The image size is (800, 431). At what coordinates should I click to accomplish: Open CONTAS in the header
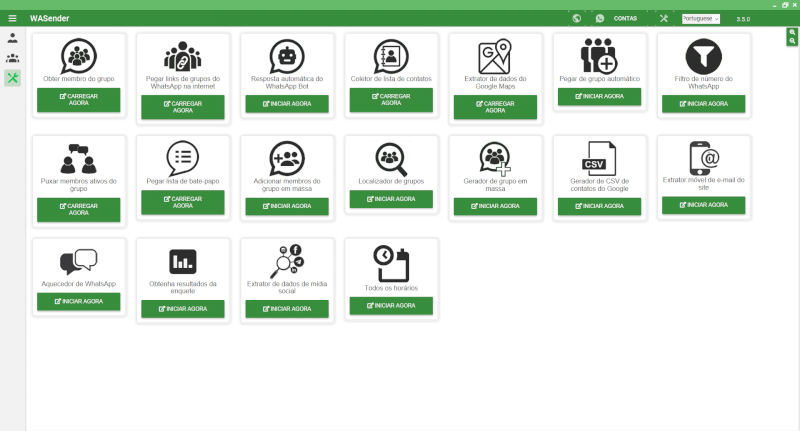625,18
